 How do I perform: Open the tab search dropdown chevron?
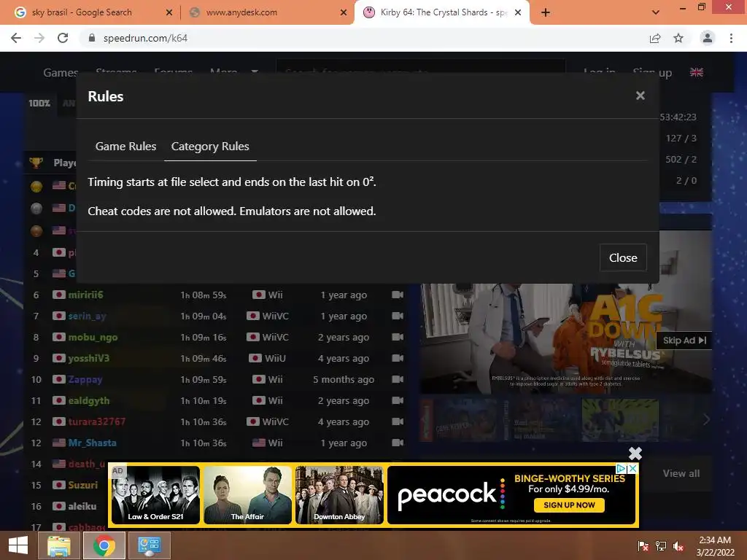(x=656, y=12)
